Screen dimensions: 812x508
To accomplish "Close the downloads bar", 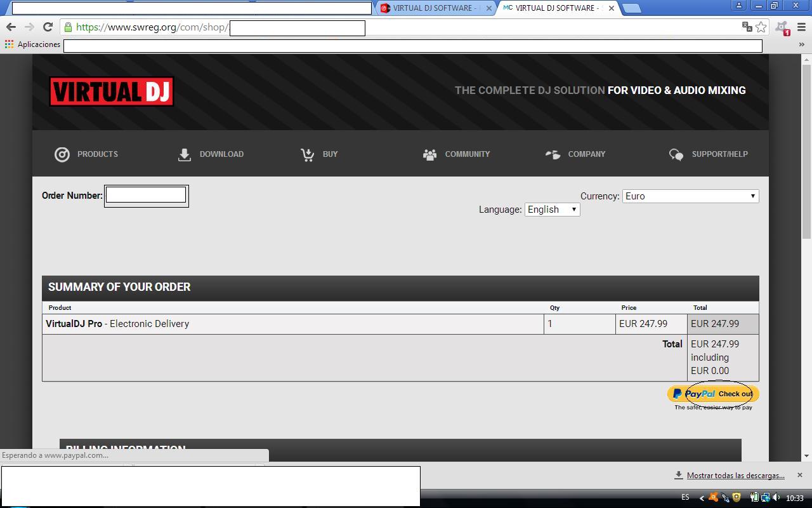I will 799,475.
